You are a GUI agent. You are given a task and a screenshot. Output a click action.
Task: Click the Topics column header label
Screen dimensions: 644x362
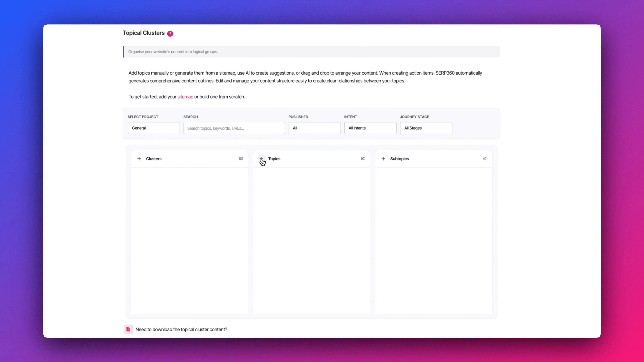coord(274,159)
